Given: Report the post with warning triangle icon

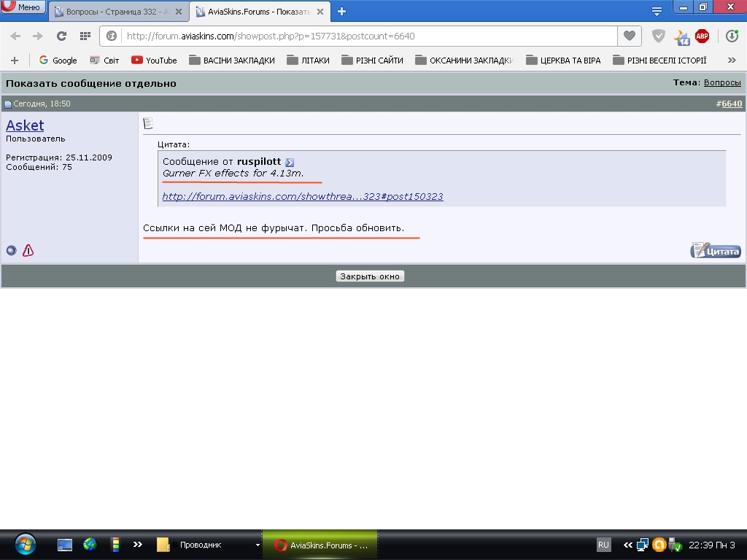Looking at the screenshot, I should 28,250.
